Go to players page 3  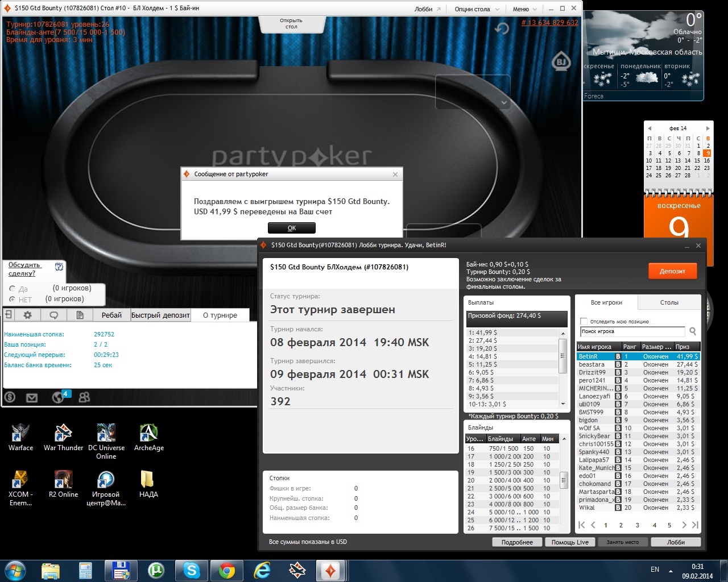[x=637, y=525]
